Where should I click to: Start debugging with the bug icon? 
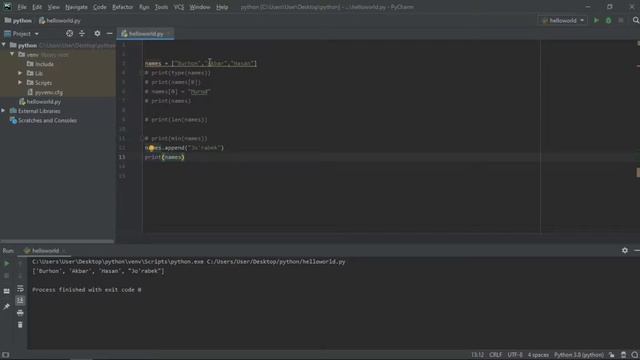(608, 20)
